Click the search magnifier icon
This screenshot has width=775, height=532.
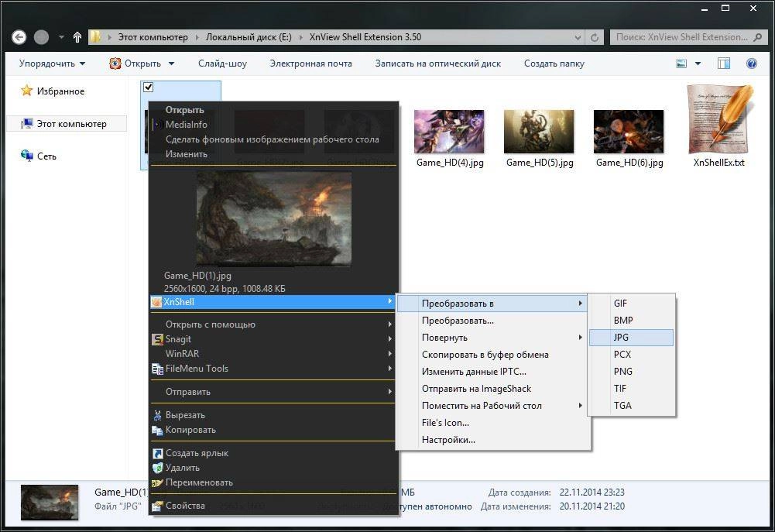click(x=757, y=37)
